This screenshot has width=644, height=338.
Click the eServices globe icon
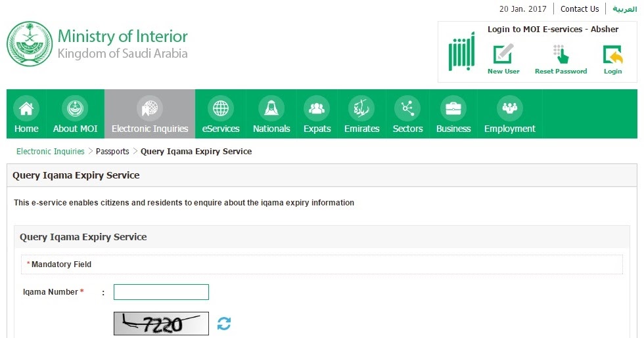221,108
